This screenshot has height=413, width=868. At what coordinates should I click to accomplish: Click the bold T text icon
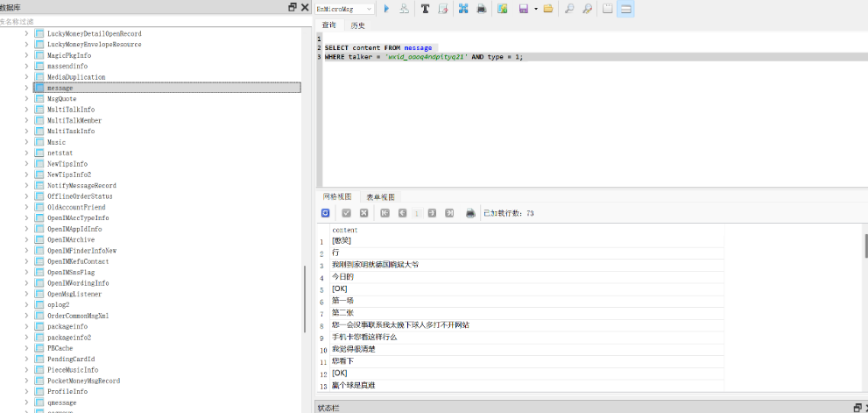tap(426, 9)
